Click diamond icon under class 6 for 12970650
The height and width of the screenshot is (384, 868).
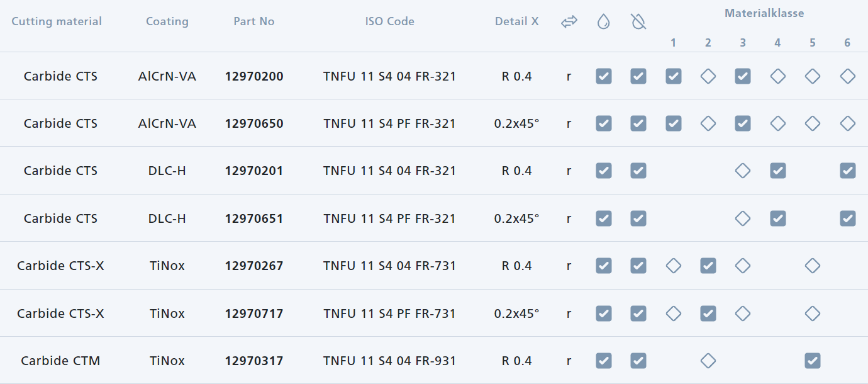(847, 123)
